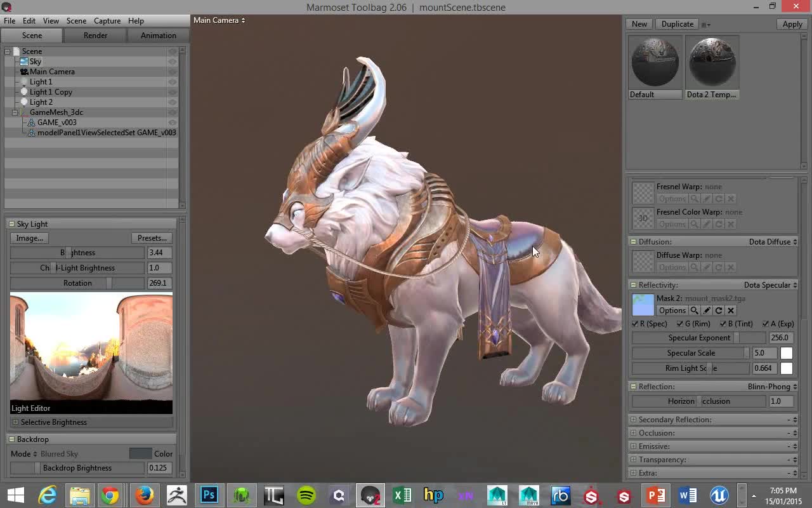Open Photoshop from the taskbar
Screen dimensions: 812x508
tap(209, 495)
